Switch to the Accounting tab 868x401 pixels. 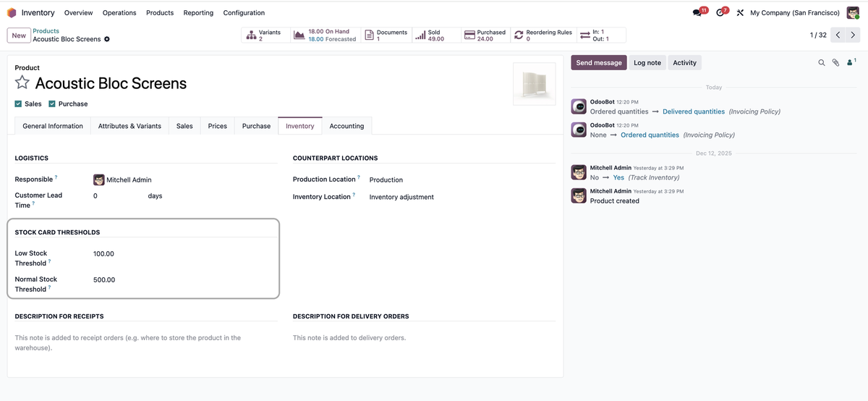(x=346, y=126)
